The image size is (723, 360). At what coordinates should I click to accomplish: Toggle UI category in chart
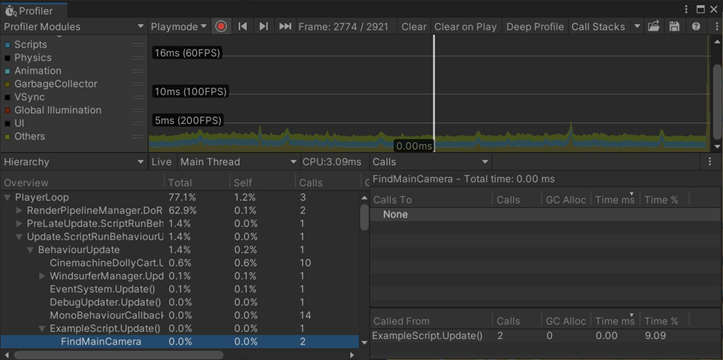(7, 124)
